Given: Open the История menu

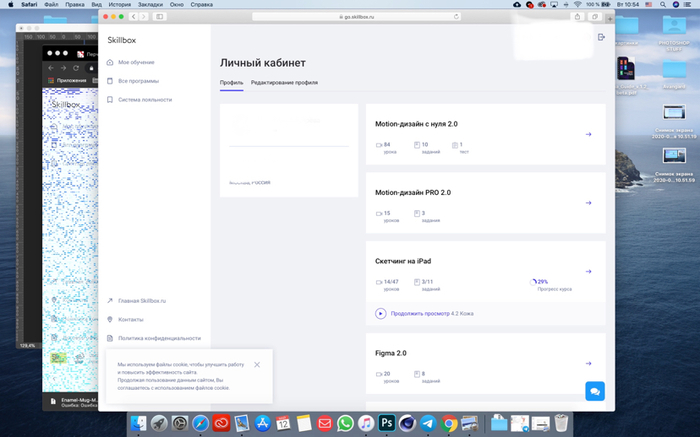Looking at the screenshot, I should click(x=120, y=4).
